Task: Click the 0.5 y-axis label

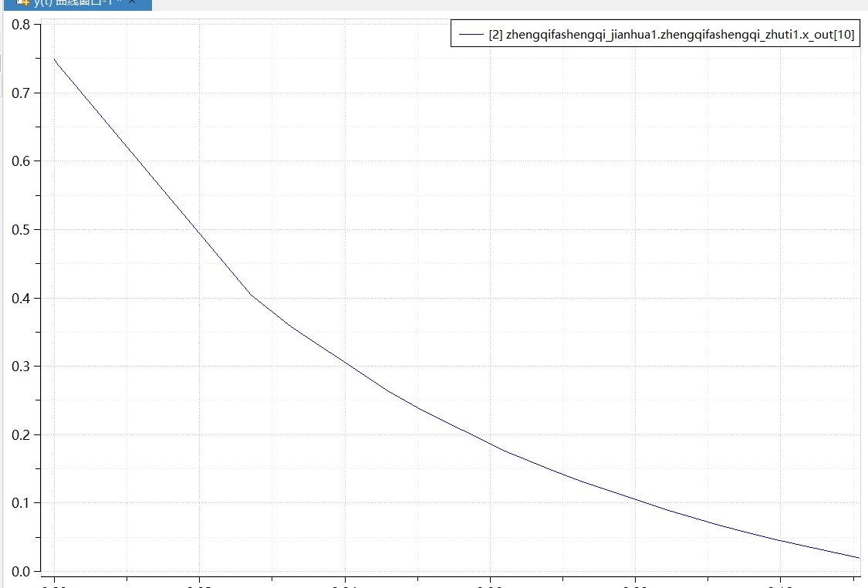Action: pyautogui.click(x=21, y=230)
